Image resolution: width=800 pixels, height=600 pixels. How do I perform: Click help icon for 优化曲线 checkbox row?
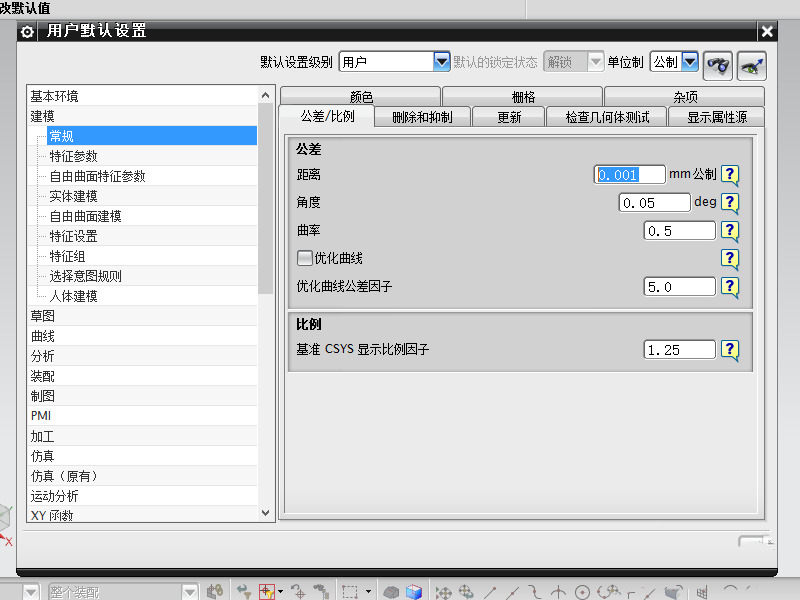coord(730,259)
